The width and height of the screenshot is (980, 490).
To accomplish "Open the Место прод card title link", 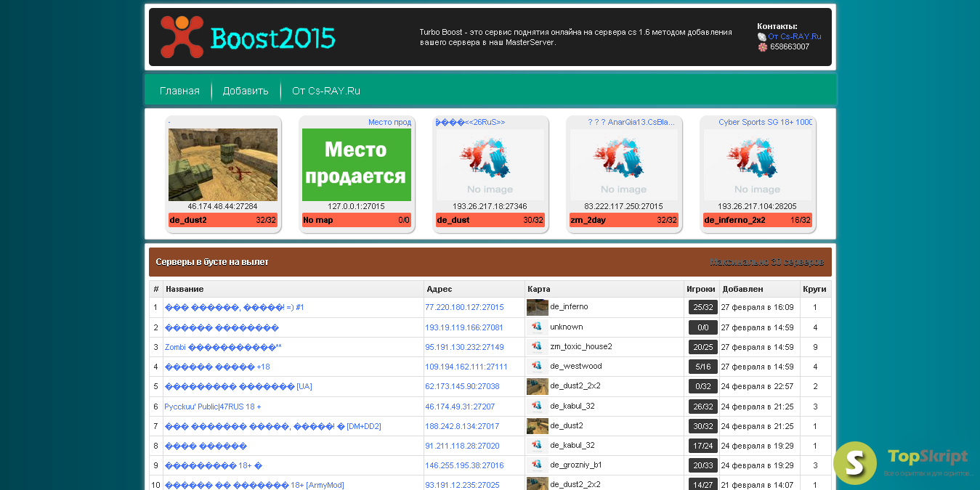I will [389, 122].
